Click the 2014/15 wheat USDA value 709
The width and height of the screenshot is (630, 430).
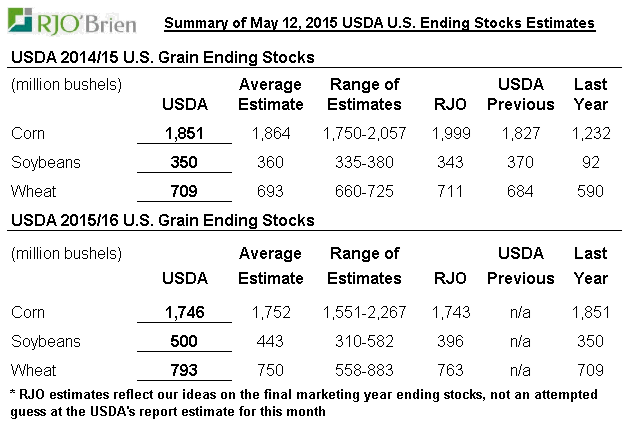185,190
